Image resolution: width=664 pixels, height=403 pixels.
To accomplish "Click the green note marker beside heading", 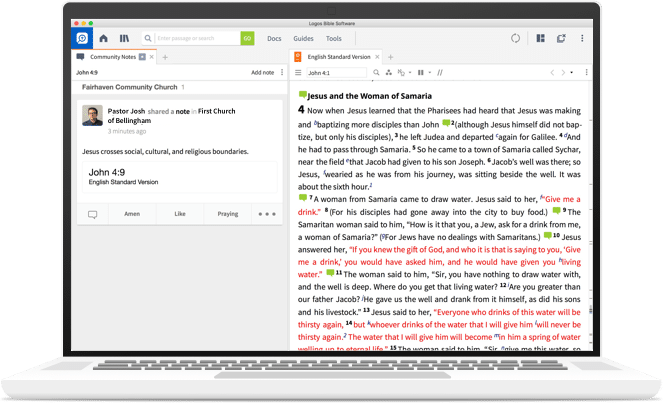I will click(303, 94).
